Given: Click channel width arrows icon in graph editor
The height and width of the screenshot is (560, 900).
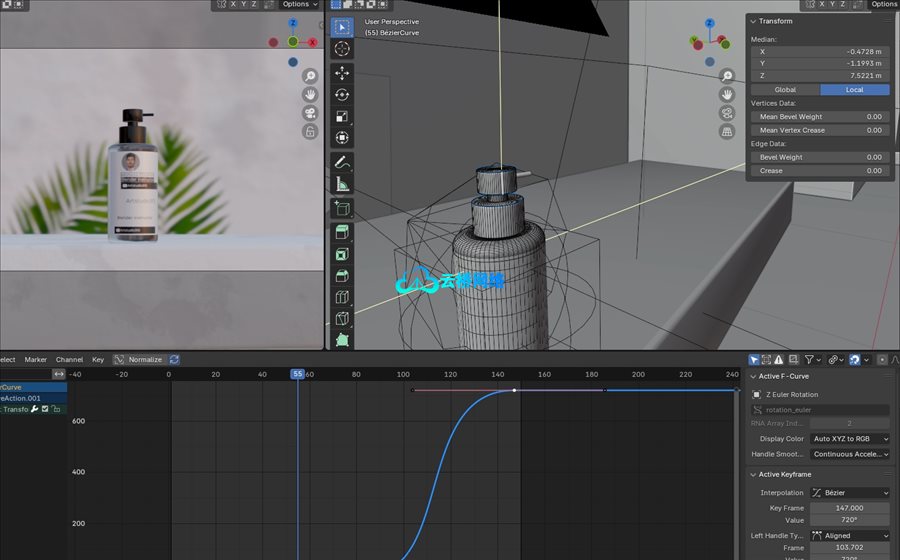Looking at the screenshot, I should click(x=59, y=374).
